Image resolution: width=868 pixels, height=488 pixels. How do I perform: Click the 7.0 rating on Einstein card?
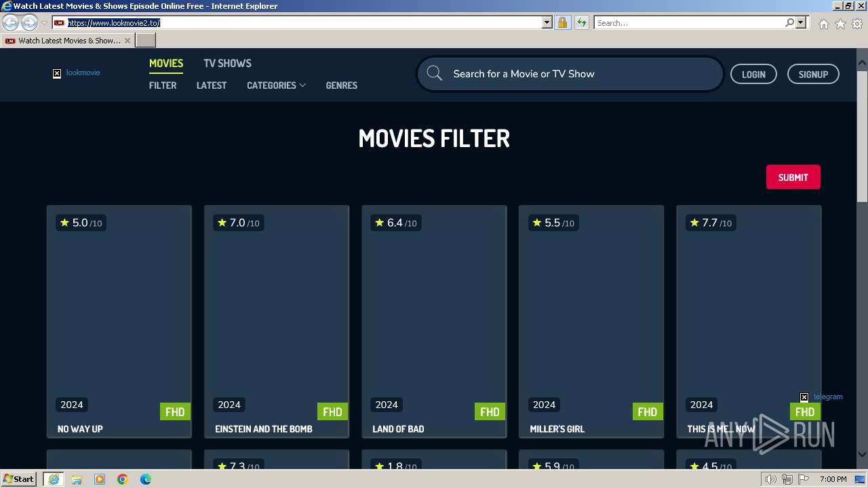(238, 222)
